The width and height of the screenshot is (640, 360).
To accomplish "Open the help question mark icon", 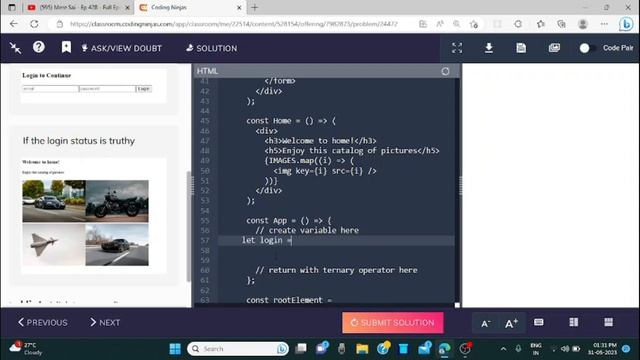I will 39,47.
